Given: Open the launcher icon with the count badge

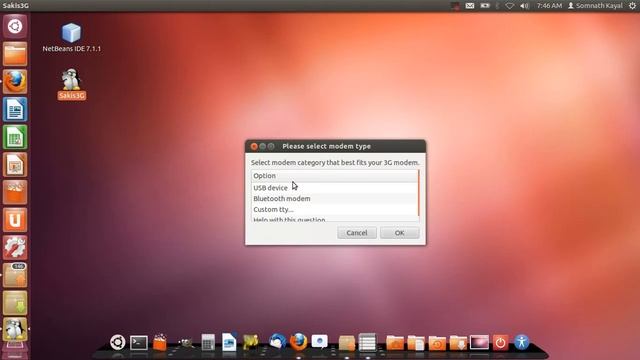Looking at the screenshot, I should [x=15, y=275].
